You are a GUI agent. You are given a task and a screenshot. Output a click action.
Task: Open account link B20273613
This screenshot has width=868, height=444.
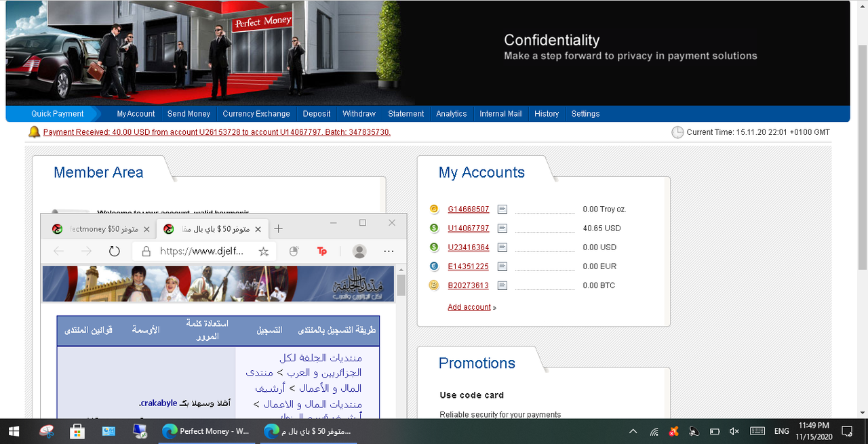pyautogui.click(x=469, y=285)
